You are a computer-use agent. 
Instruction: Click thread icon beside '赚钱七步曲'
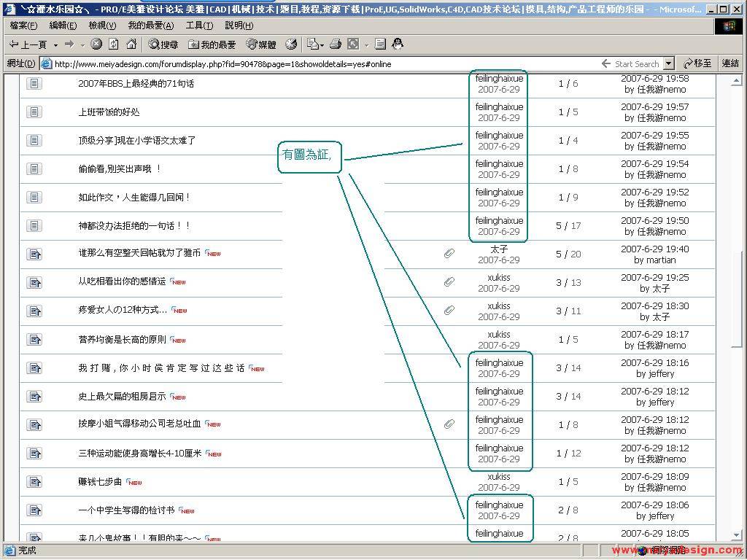[x=34, y=482]
